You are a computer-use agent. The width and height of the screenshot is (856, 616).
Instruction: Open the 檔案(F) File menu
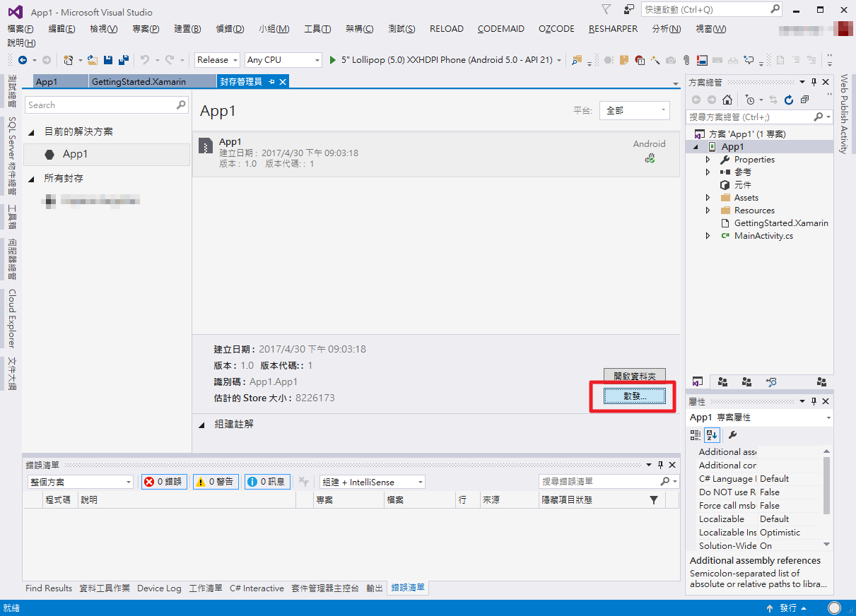20,29
